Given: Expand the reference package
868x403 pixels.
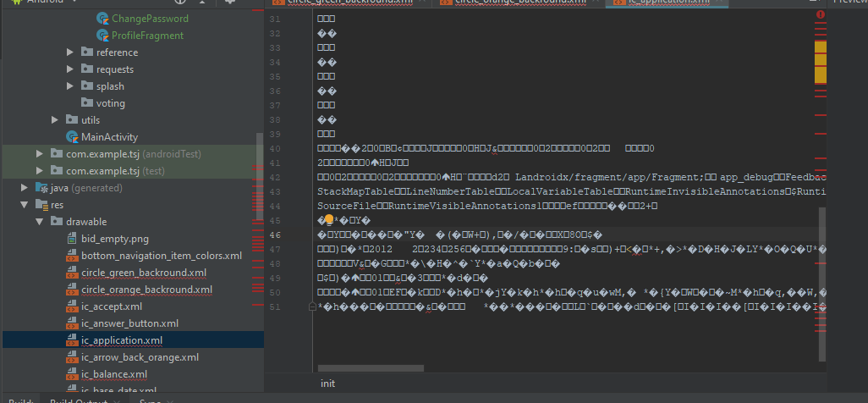Looking at the screenshot, I should (69, 52).
